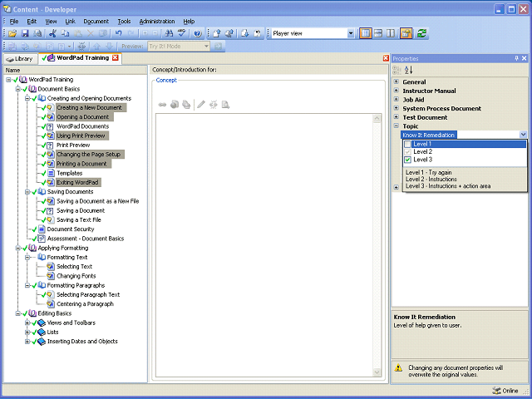This screenshot has height=399, width=532.
Task: Click the delete link icon on second toolbar
Action: pyautogui.click(x=81, y=47)
